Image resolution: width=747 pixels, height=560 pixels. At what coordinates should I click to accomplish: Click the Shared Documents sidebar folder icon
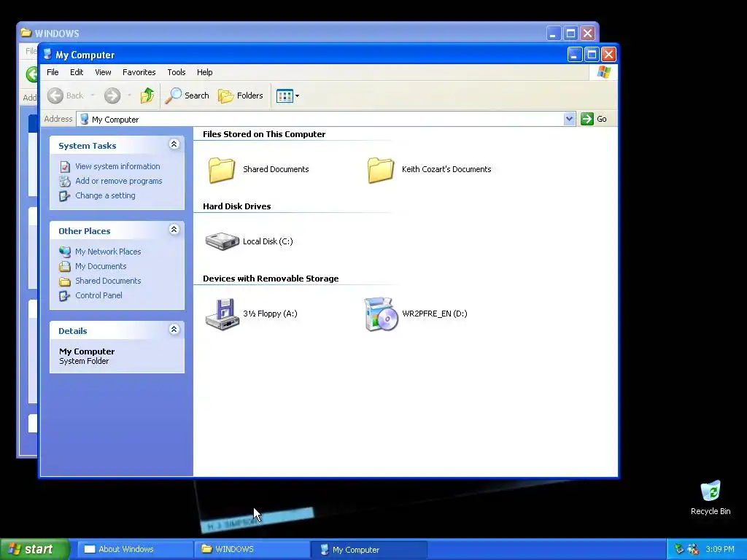tap(65, 281)
